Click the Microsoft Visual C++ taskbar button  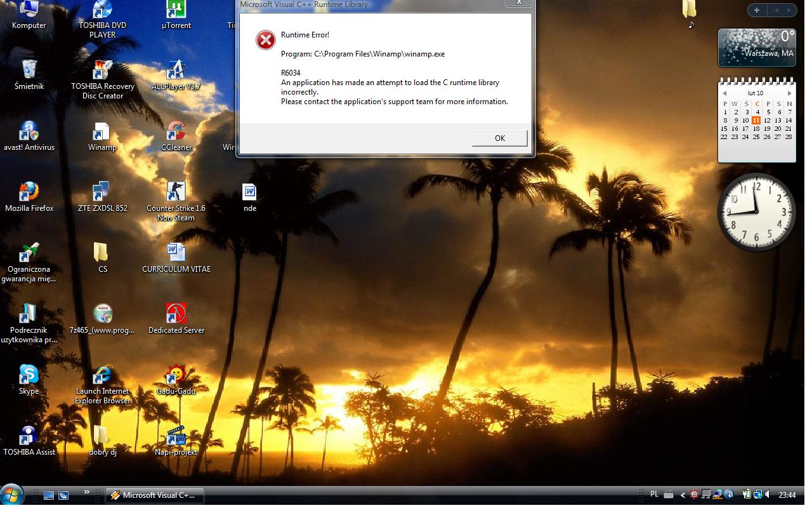155,495
